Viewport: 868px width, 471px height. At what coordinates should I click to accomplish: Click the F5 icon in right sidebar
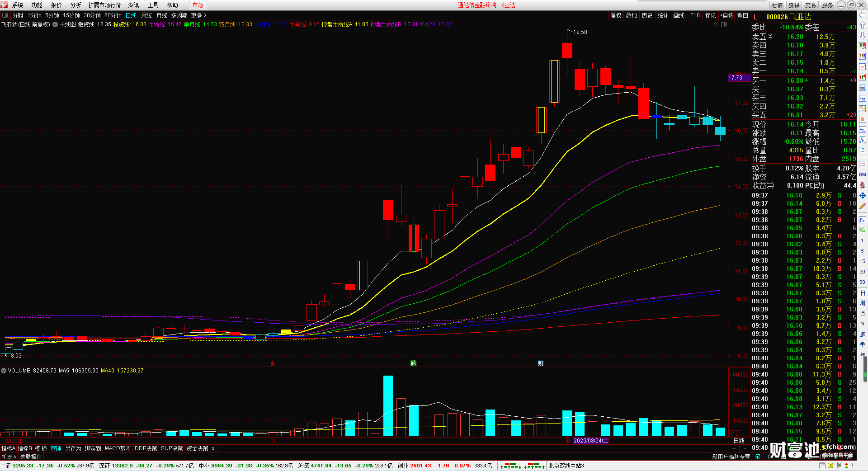[x=862, y=220]
